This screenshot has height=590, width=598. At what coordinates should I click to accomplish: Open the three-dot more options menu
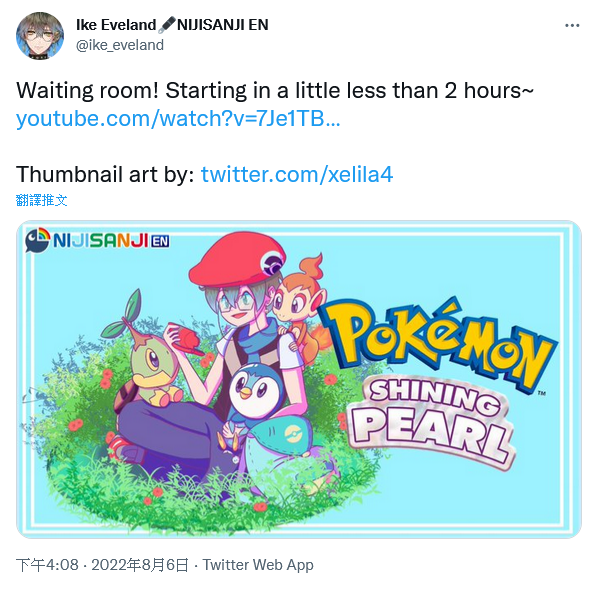(572, 26)
